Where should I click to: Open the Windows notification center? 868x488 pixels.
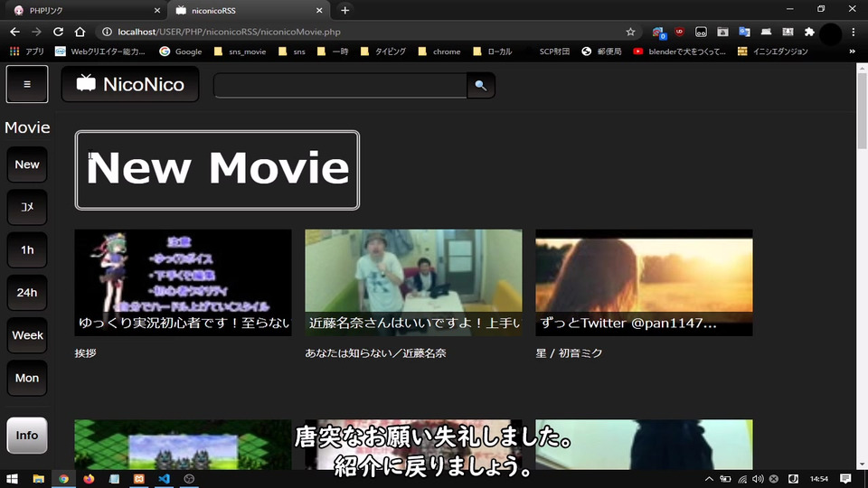845,479
